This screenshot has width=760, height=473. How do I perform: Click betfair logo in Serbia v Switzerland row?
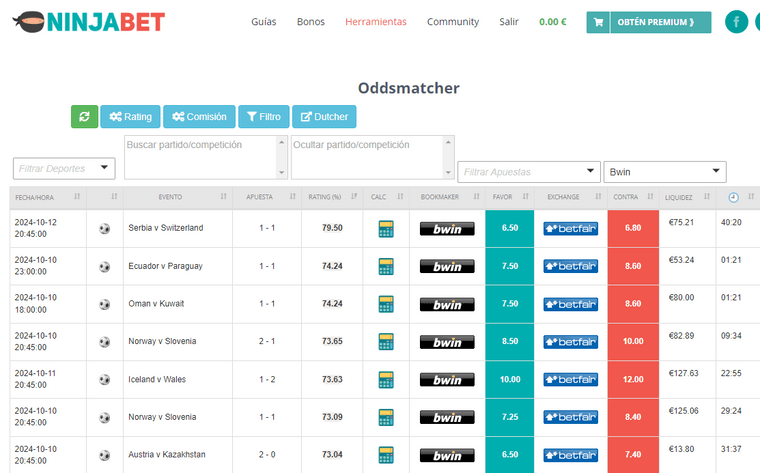click(570, 228)
